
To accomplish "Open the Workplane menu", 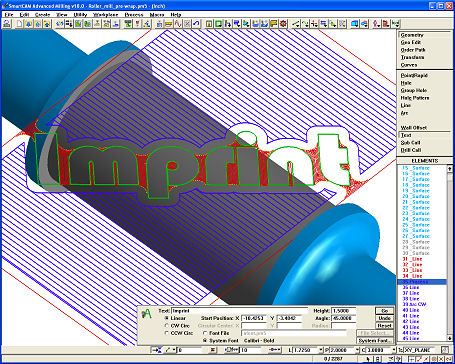I will (x=105, y=15).
